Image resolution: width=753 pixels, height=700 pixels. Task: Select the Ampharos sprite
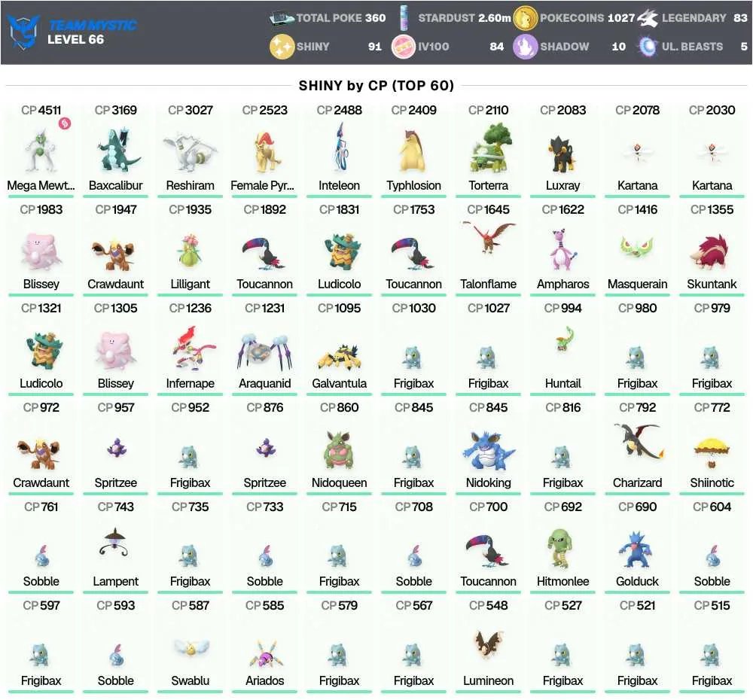point(562,250)
